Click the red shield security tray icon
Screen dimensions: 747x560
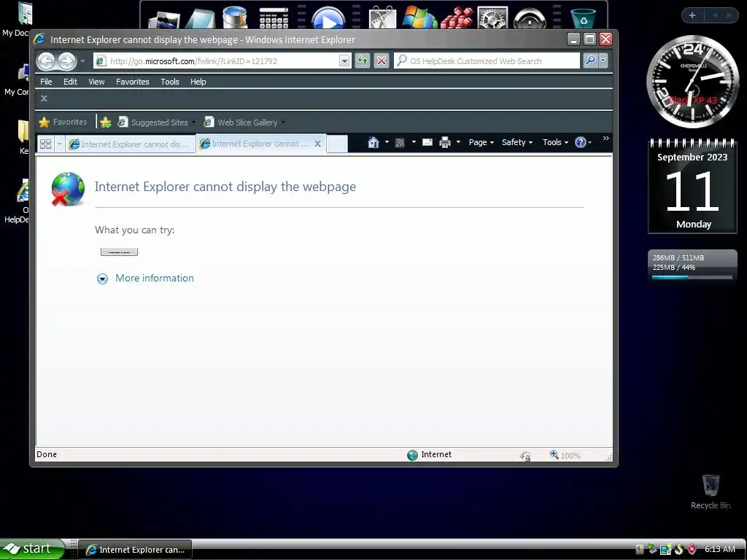[x=692, y=550]
